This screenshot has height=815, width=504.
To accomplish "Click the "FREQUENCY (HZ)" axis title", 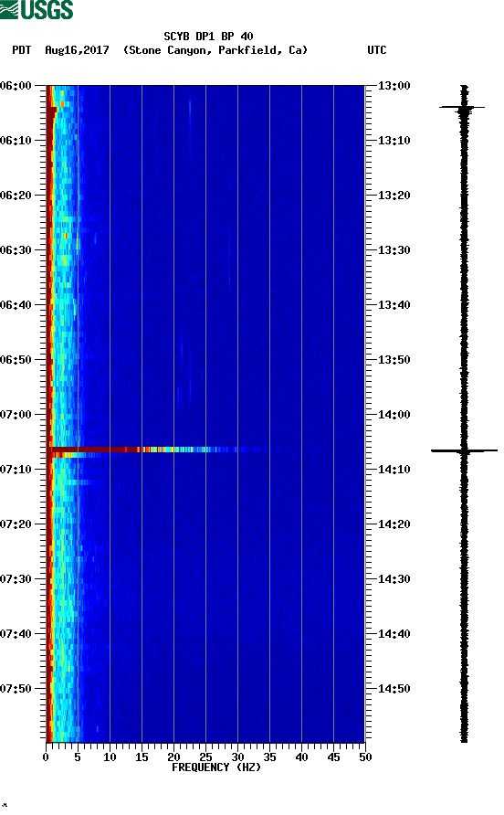I will click(x=216, y=767).
